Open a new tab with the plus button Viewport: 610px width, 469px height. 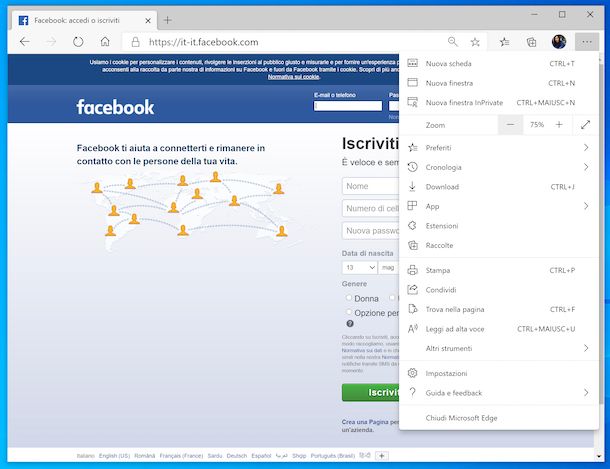[x=168, y=20]
